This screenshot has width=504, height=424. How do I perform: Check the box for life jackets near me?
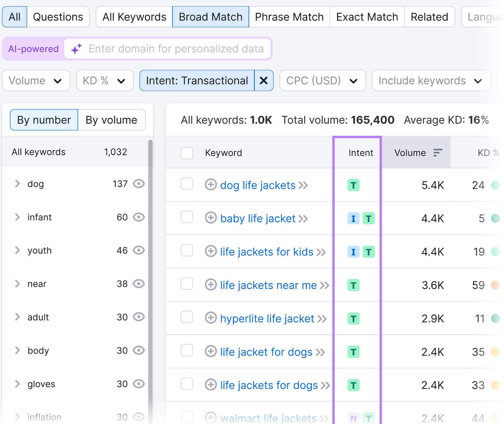click(187, 283)
